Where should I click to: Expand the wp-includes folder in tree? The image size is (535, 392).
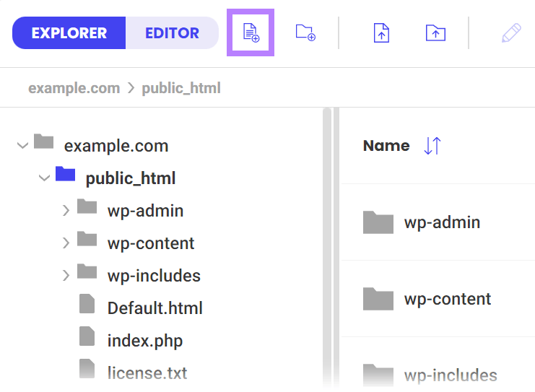pyautogui.click(x=66, y=275)
